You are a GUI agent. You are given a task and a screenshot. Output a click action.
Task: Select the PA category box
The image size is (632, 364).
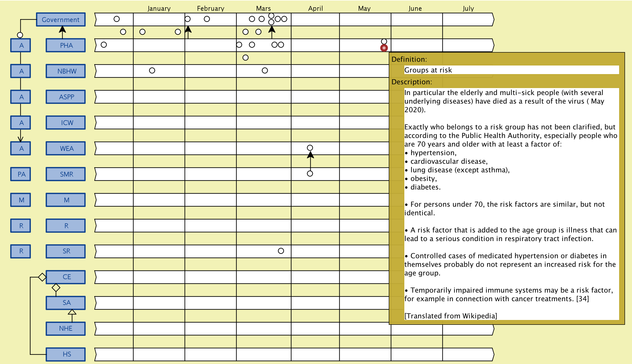[21, 174]
